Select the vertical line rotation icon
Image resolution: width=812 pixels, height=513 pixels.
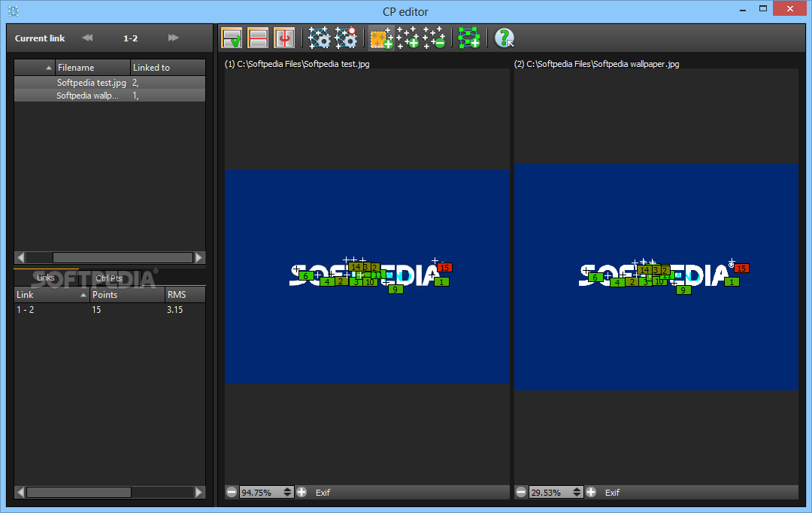(284, 38)
